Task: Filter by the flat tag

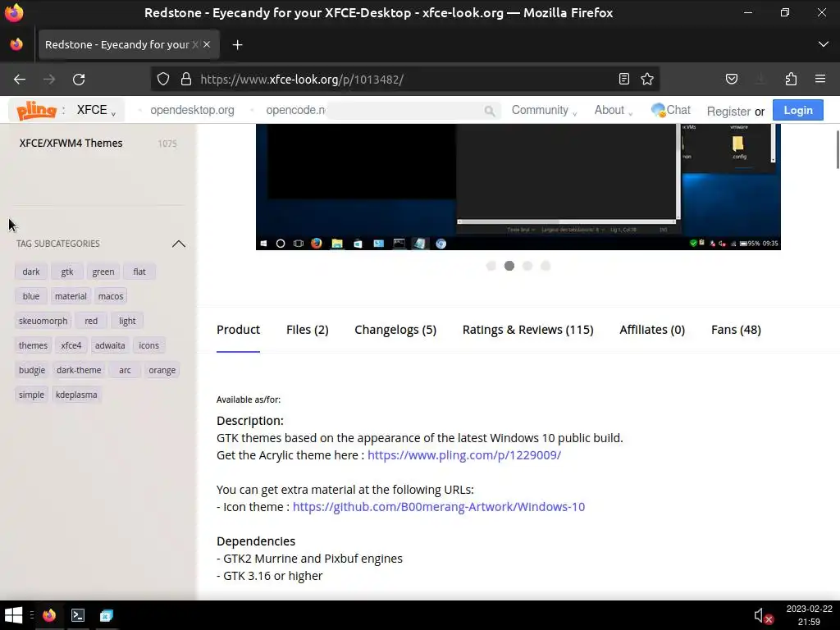Action: coord(139,272)
